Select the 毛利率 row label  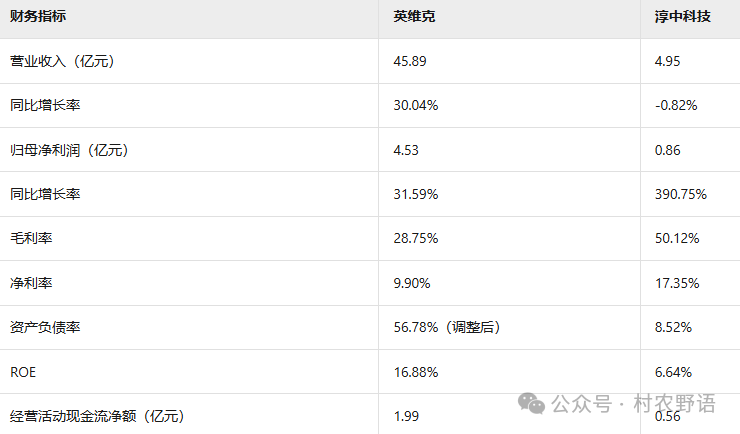tap(31, 238)
